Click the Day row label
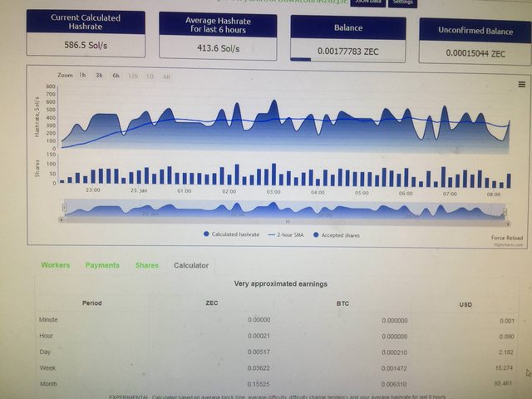Image resolution: width=532 pixels, height=399 pixels. click(45, 352)
